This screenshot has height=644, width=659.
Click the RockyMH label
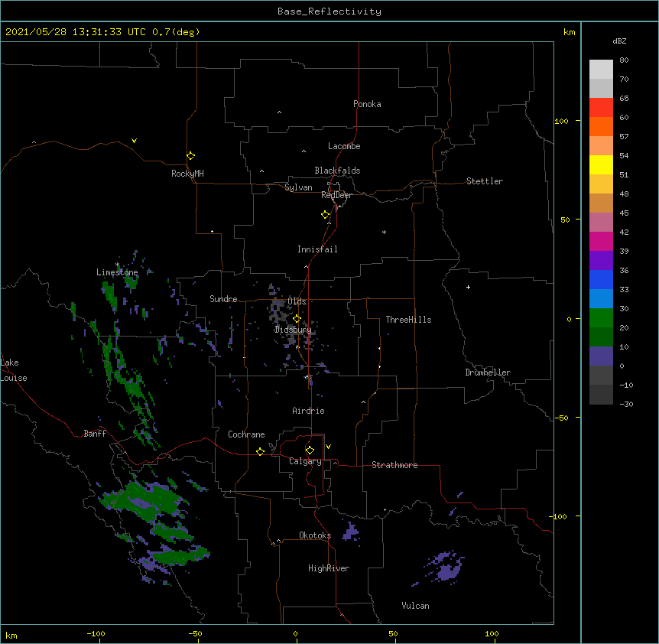coord(187,174)
